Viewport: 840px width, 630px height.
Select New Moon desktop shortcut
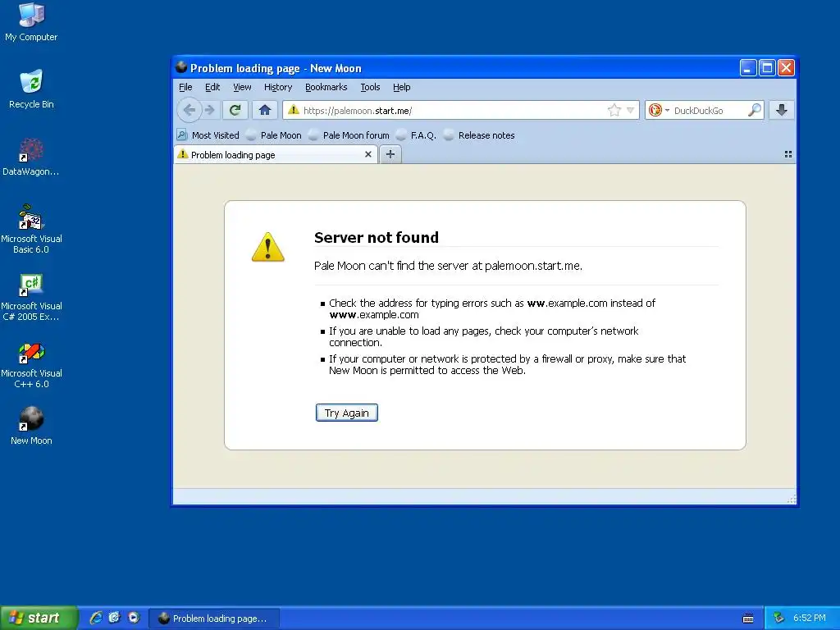tap(31, 426)
